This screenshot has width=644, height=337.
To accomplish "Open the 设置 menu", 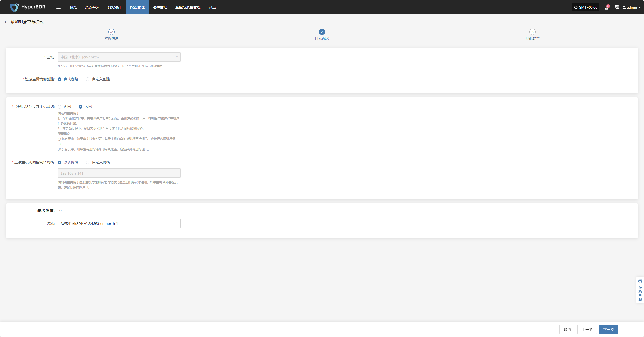I will click(x=212, y=7).
